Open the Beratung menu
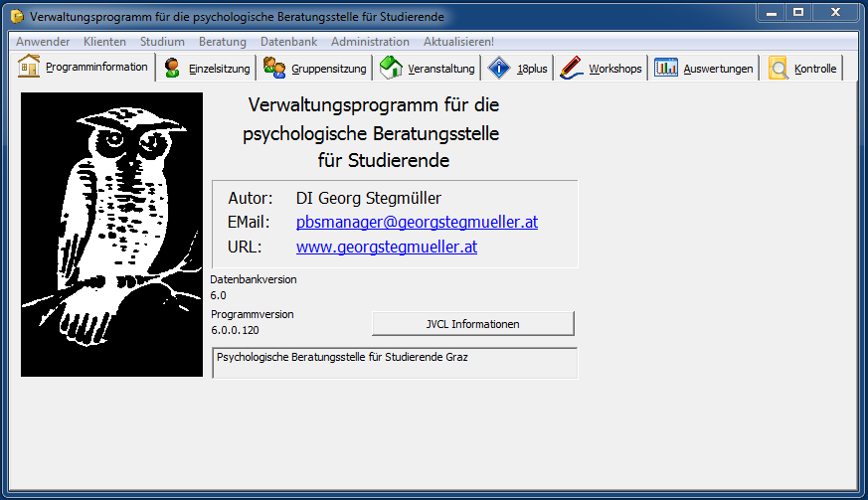The width and height of the screenshot is (868, 500). pyautogui.click(x=223, y=42)
